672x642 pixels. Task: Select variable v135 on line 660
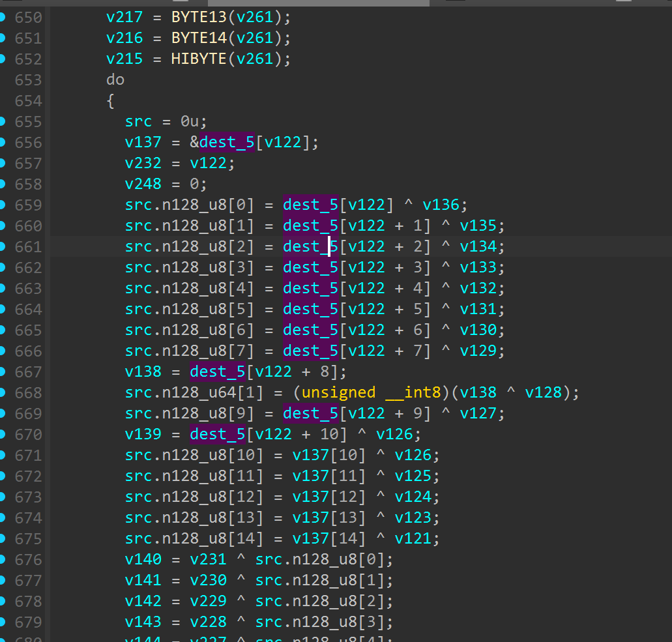click(478, 226)
